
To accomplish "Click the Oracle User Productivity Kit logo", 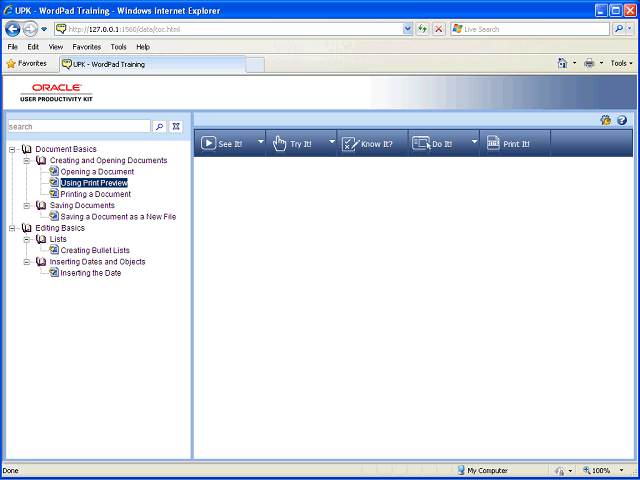I will click(57, 93).
